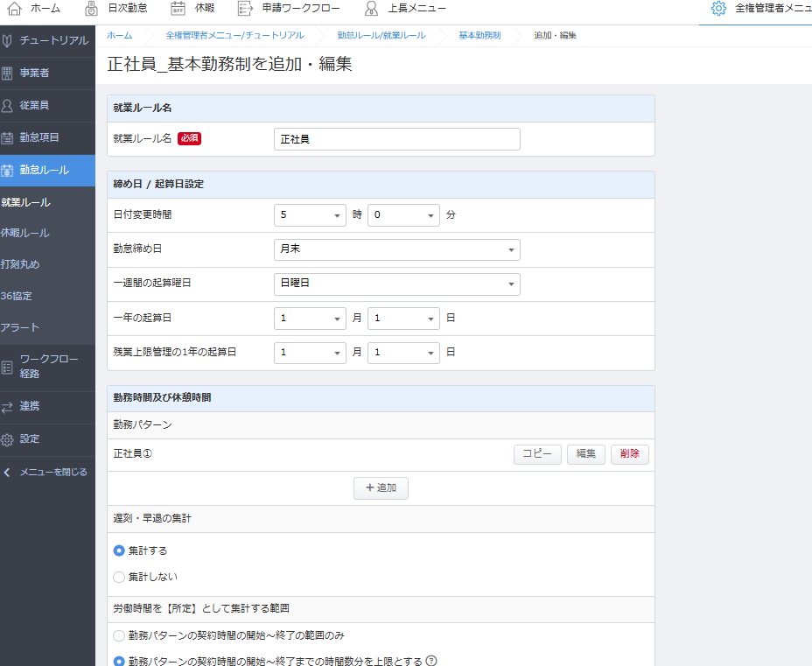The image size is (812, 666).
Task: Click the home icon in top navigation
Action: [x=15, y=9]
